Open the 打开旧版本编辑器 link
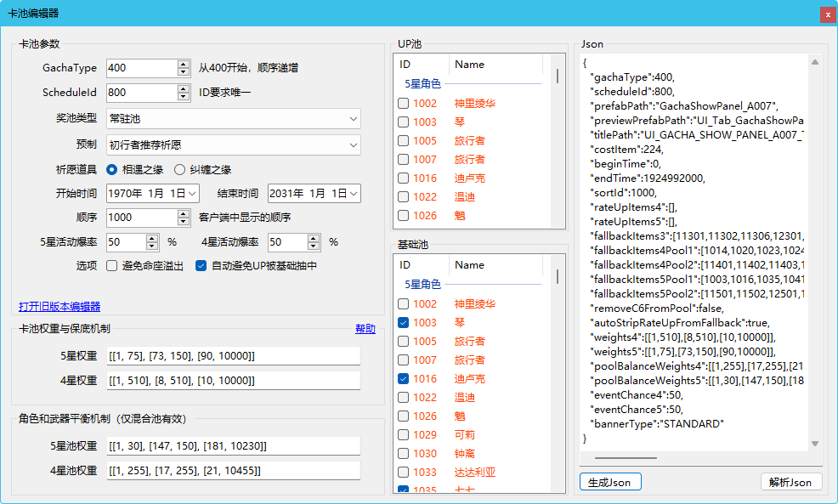The width and height of the screenshot is (838, 504). click(x=59, y=307)
